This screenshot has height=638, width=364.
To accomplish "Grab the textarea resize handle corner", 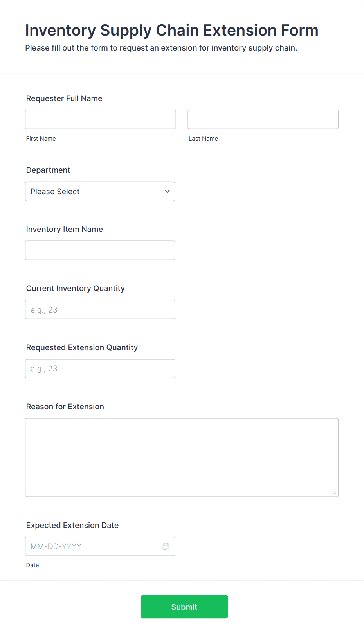I will click(x=335, y=493).
